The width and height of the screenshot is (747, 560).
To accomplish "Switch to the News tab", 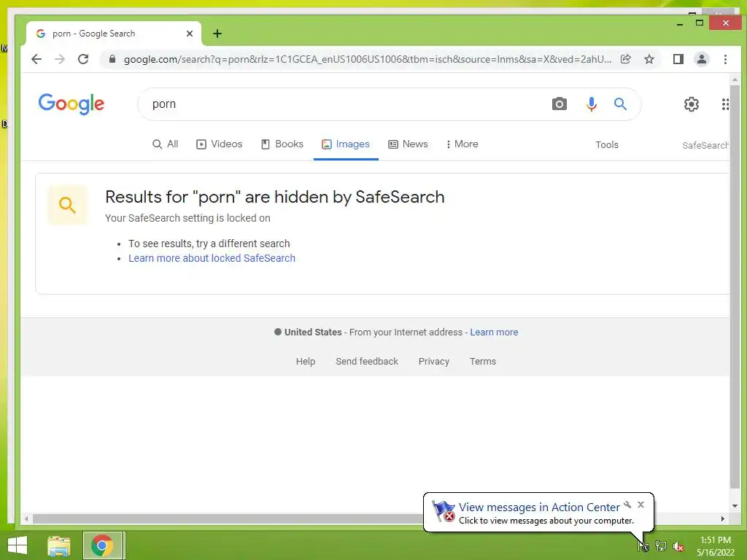I will [x=408, y=144].
